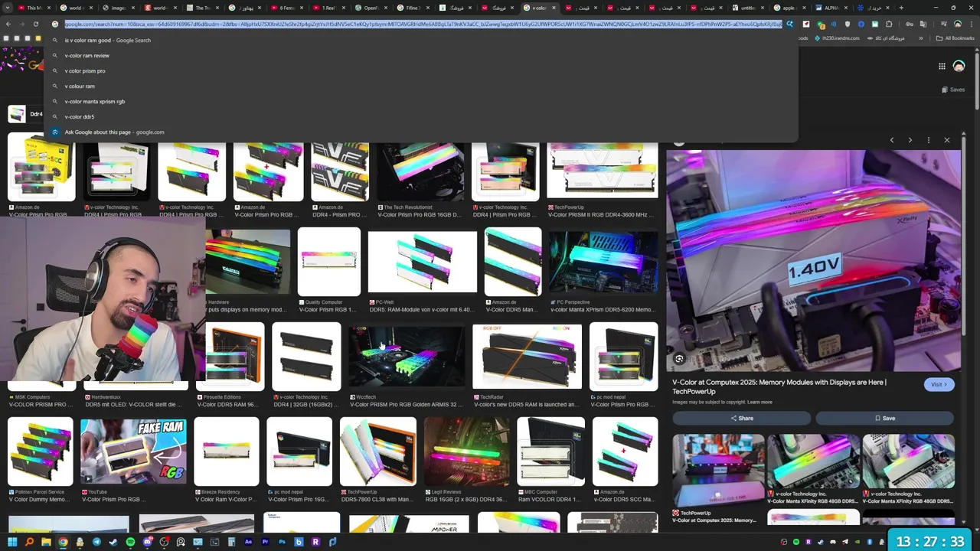Share the previewed image
980x551 pixels.
click(741, 418)
